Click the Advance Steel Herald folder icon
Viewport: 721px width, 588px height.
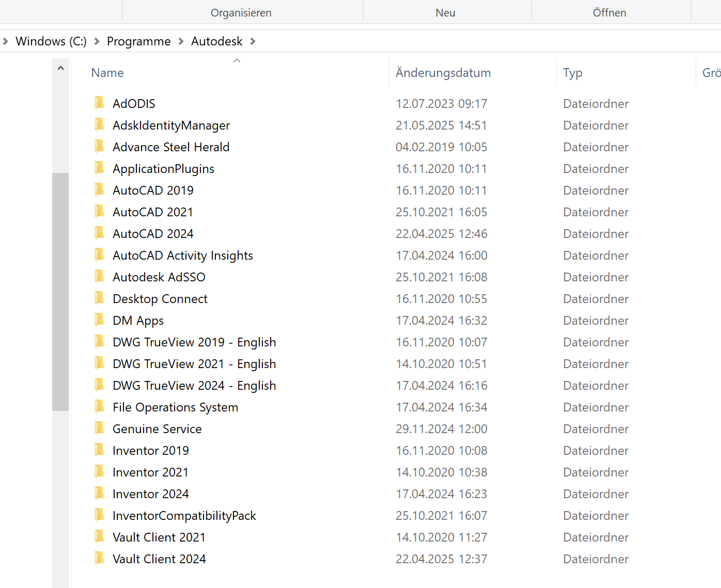click(99, 146)
